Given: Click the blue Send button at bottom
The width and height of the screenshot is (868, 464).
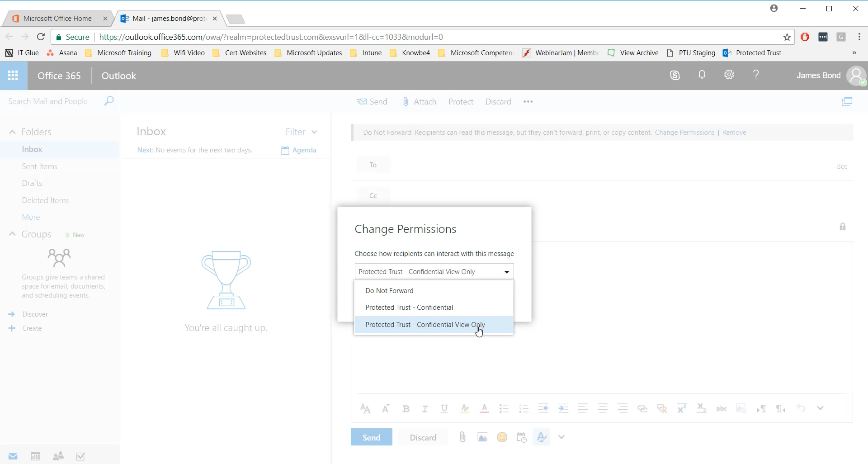Looking at the screenshot, I should click(371, 437).
